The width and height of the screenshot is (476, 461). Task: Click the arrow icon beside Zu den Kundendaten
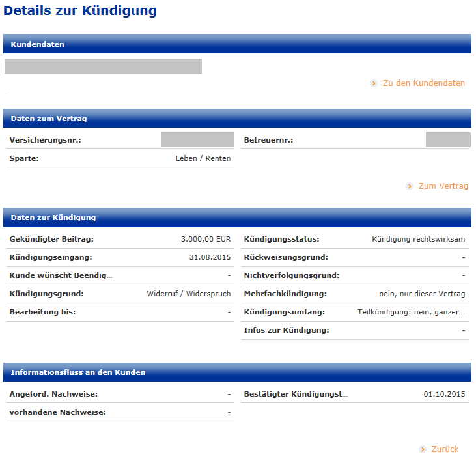[374, 83]
